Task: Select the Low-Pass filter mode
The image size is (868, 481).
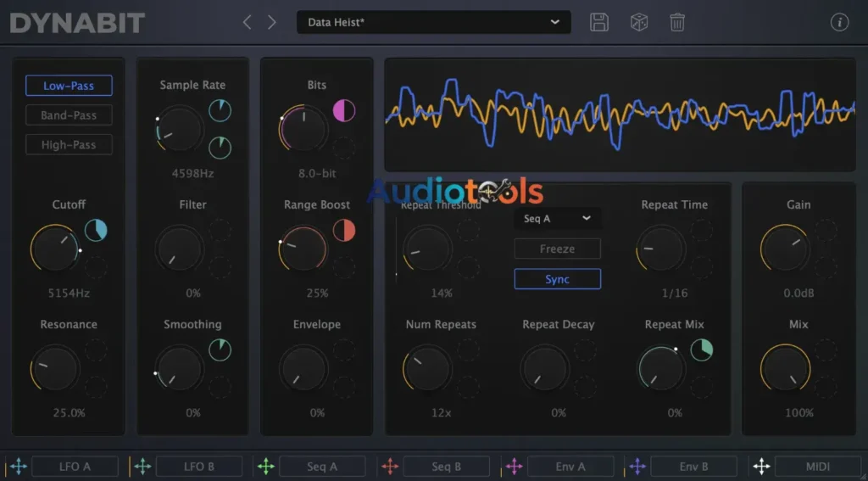Action: [x=69, y=86]
